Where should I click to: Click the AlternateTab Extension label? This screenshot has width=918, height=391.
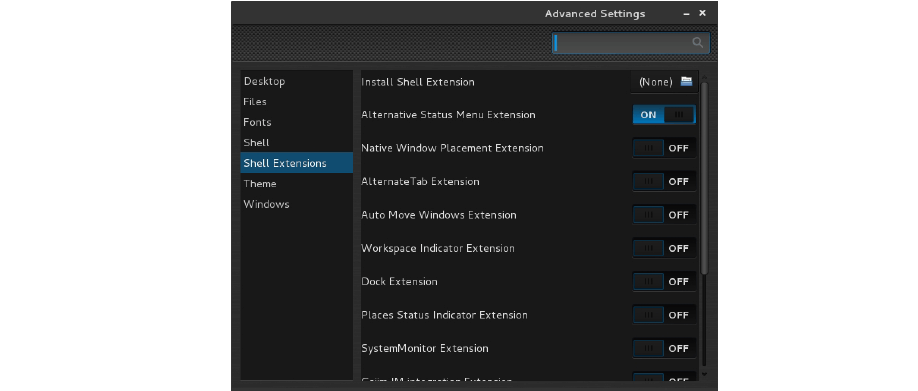click(x=420, y=181)
